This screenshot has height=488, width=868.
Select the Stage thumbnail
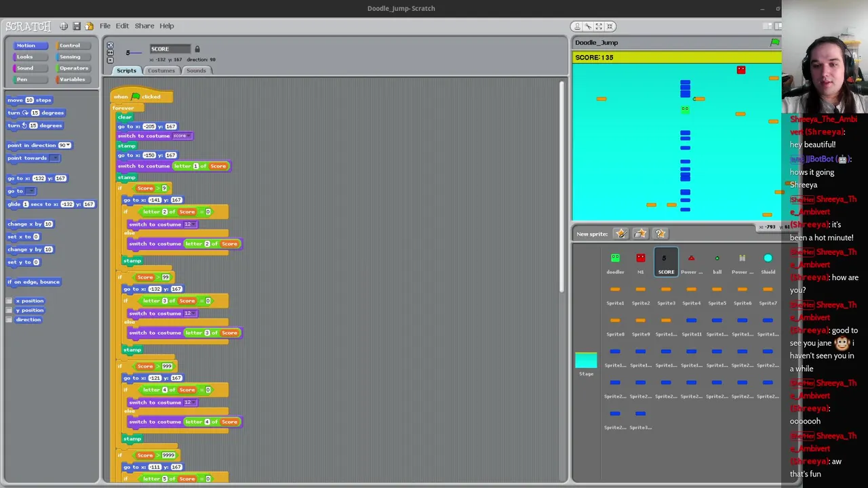pos(586,364)
